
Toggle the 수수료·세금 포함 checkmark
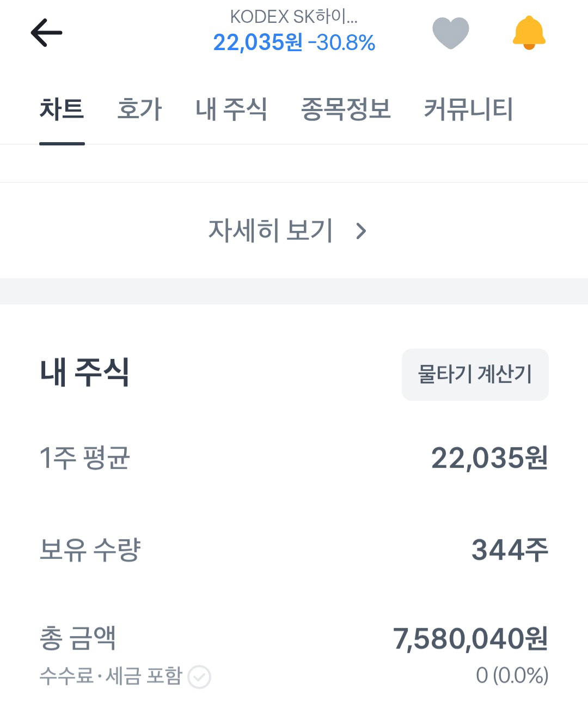coord(199,677)
